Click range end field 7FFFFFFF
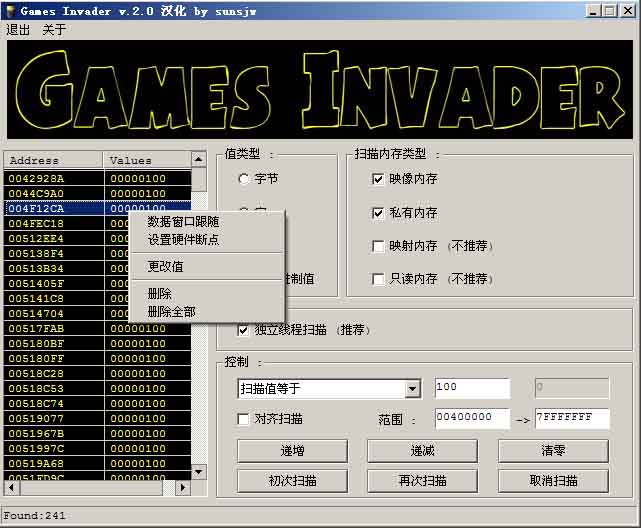 point(572,418)
